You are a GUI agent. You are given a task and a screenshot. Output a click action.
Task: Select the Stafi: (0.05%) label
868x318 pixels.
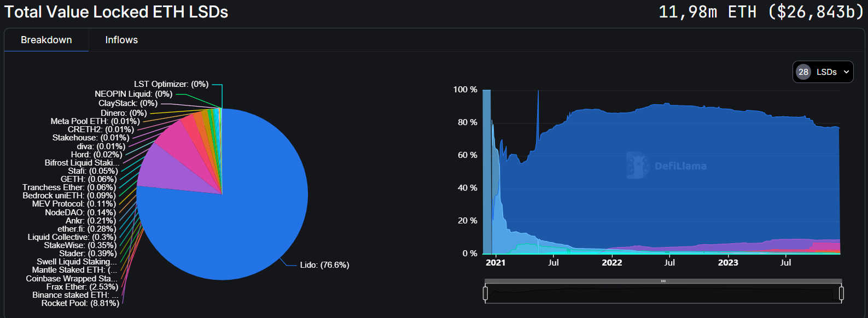click(x=93, y=171)
